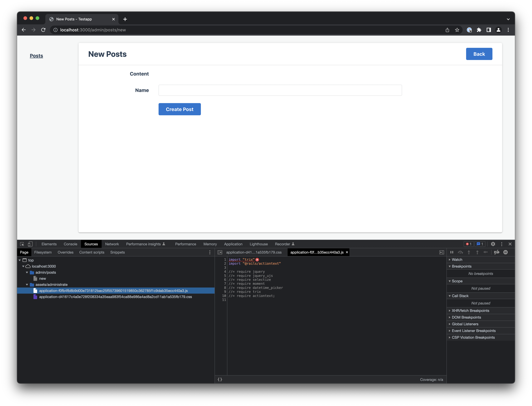
Task: Open the Filesystem tab
Action: pyautogui.click(x=43, y=252)
